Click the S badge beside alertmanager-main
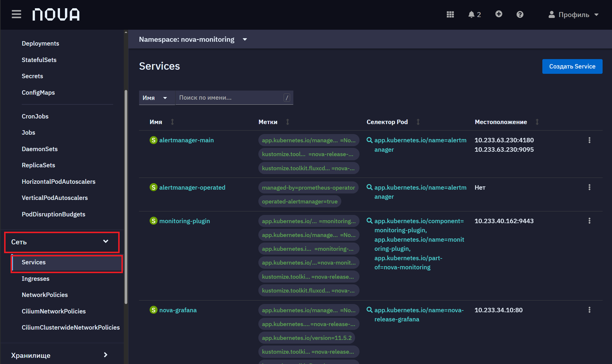The image size is (612, 364). coord(153,140)
